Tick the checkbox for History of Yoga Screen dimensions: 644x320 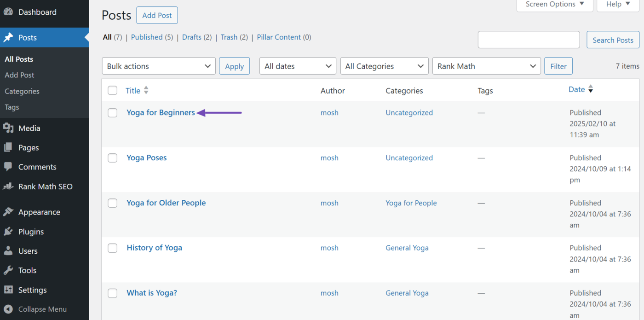click(x=113, y=248)
